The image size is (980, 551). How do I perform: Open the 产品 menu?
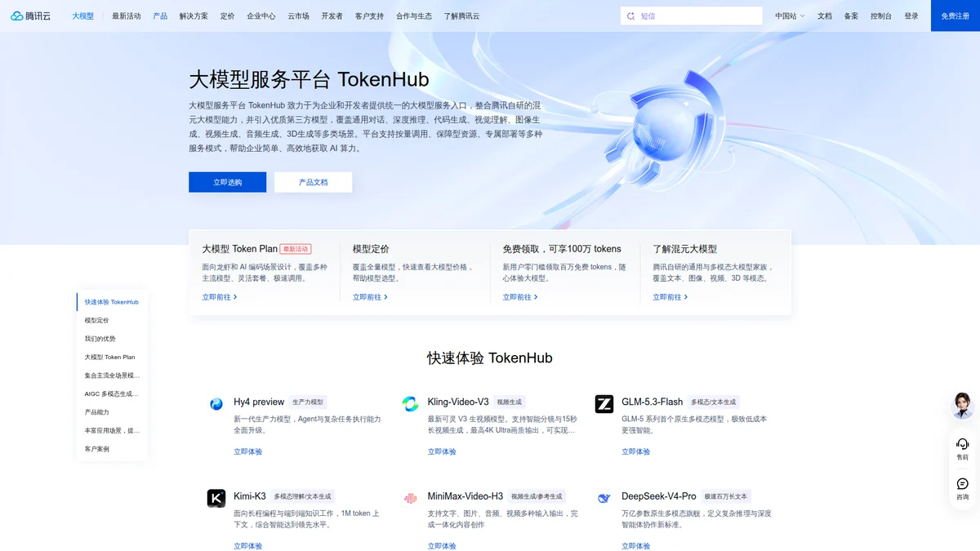click(x=160, y=16)
